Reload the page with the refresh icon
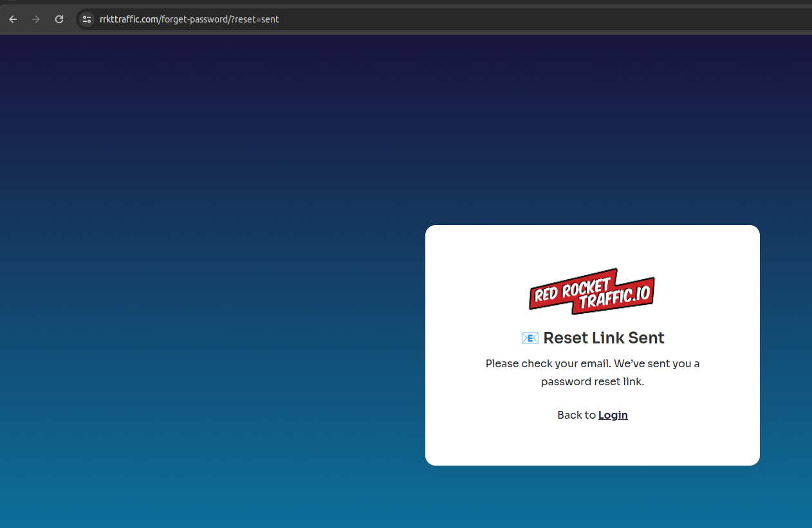The image size is (812, 528). coord(59,19)
